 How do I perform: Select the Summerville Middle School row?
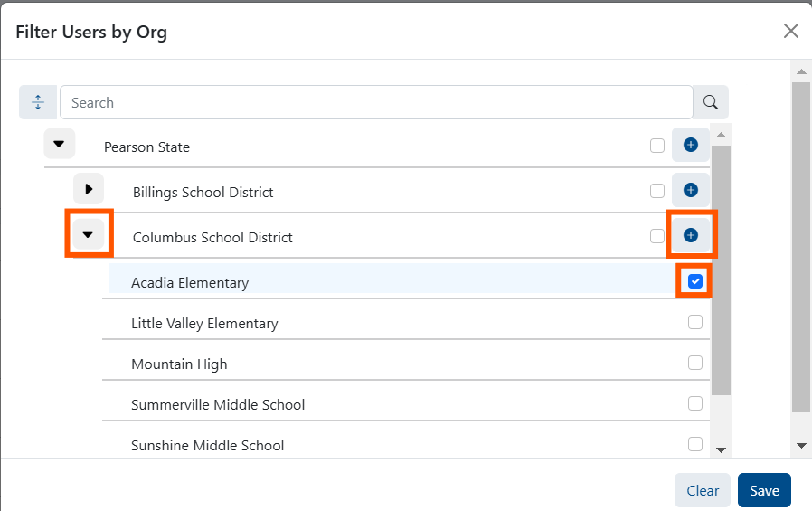pos(218,404)
